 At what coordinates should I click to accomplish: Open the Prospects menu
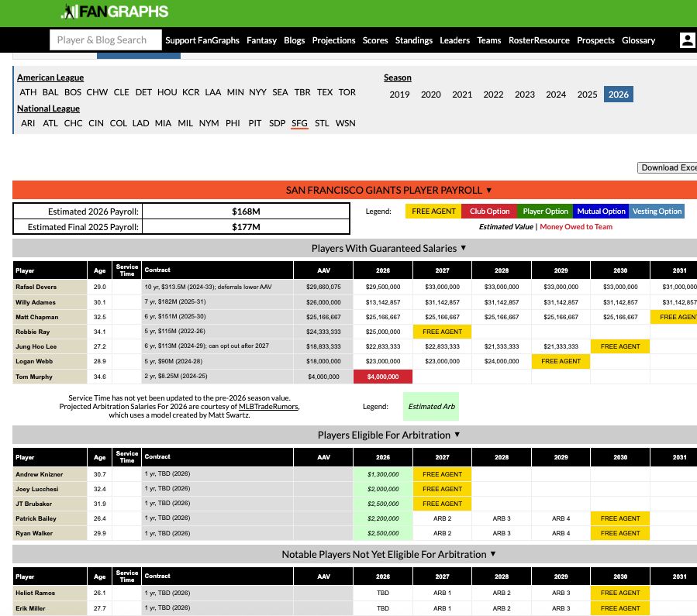(595, 40)
